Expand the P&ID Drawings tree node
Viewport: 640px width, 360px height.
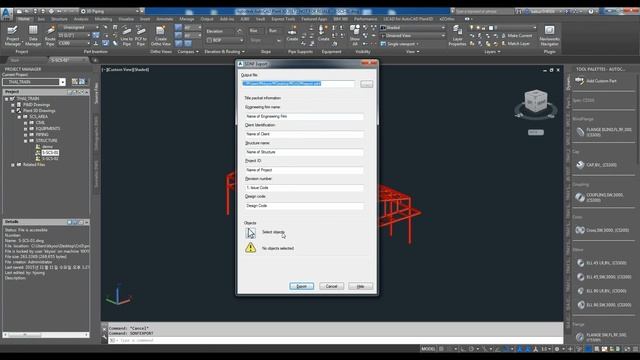click(13, 104)
